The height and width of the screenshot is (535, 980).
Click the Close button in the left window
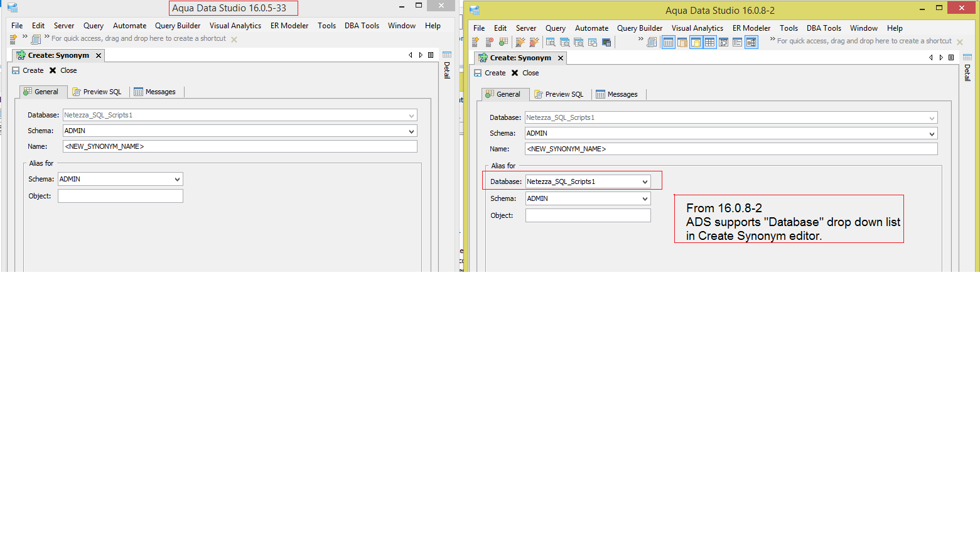click(63, 70)
